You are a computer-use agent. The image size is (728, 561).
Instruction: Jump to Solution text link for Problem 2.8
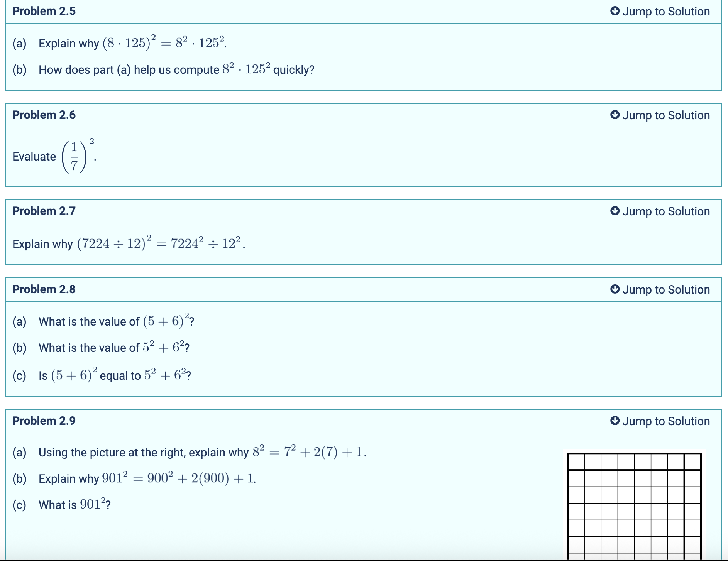pos(666,289)
